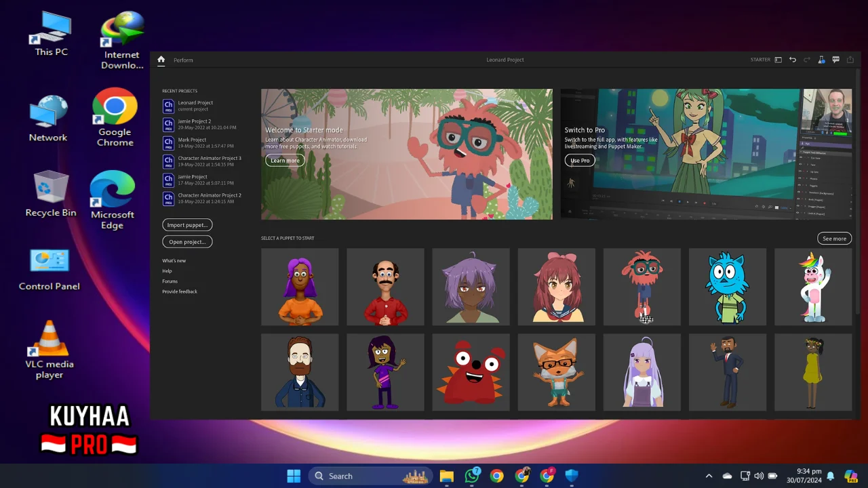Open Jamie Project dated 17-May-2022
Screen dimensions: 868x488
point(198,180)
